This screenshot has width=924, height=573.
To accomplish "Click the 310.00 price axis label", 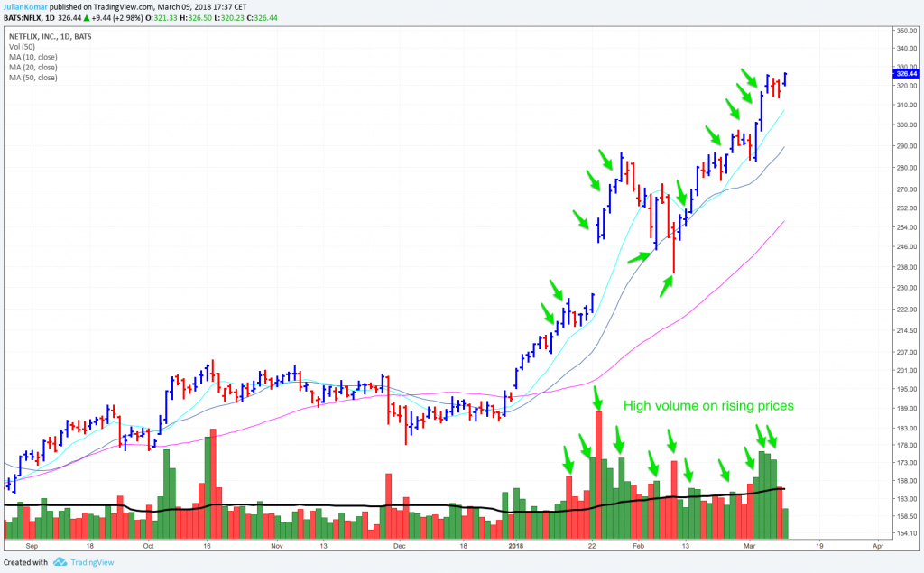I will tap(907, 105).
